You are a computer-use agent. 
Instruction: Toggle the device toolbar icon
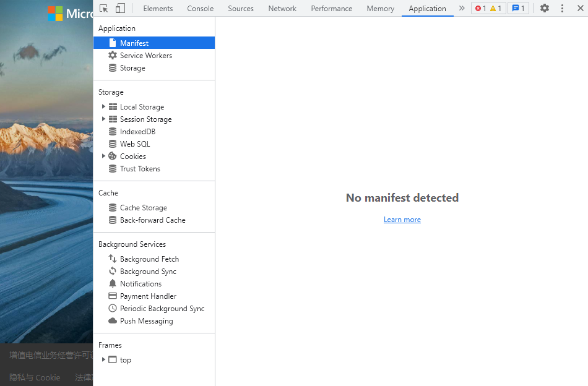(x=120, y=9)
